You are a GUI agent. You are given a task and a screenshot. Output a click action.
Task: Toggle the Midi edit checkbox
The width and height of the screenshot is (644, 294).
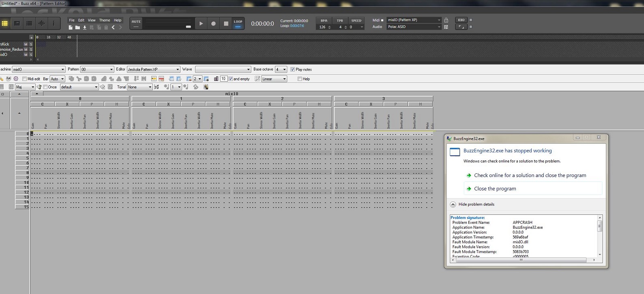(x=24, y=79)
